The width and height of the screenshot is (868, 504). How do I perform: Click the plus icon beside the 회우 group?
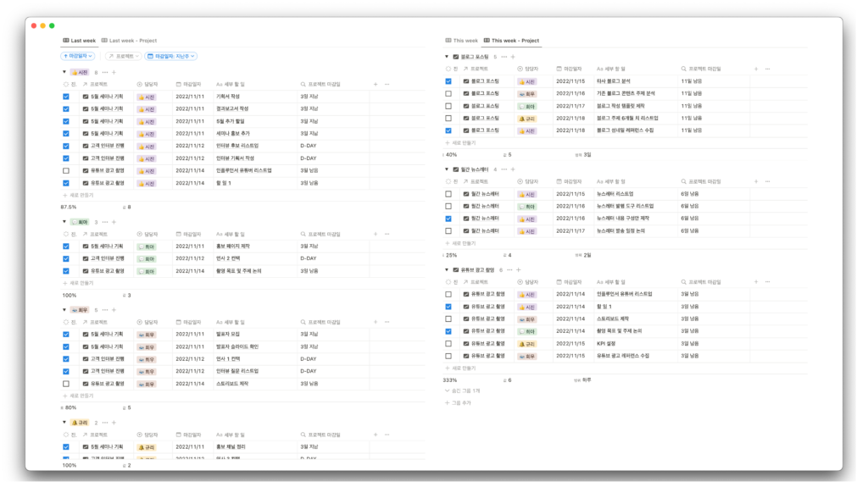click(x=114, y=310)
